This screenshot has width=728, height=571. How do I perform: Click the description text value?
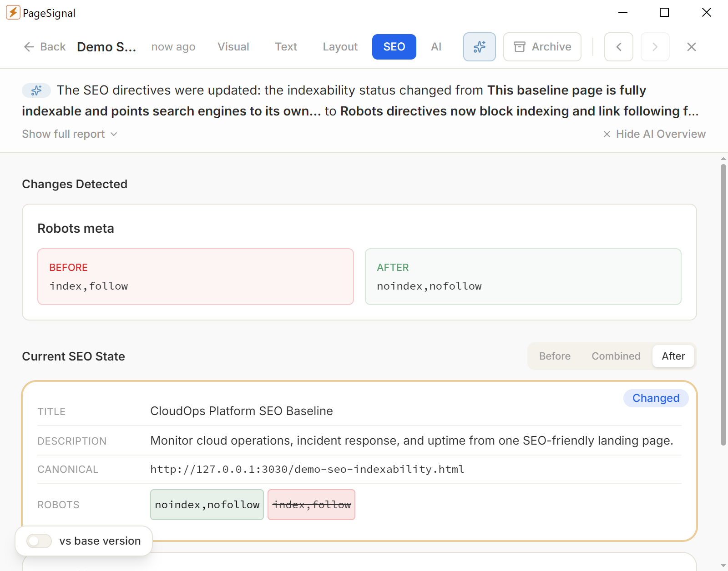click(x=412, y=441)
